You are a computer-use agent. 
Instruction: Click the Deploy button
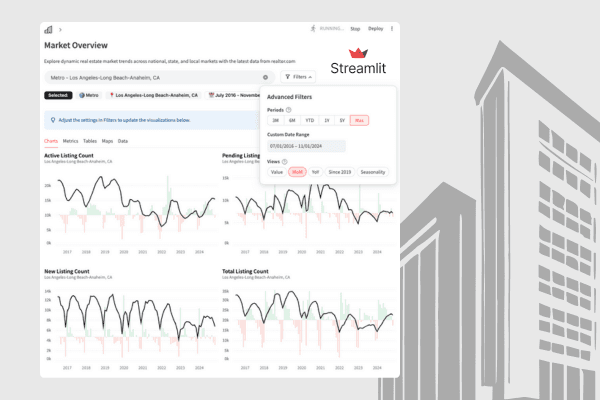375,29
